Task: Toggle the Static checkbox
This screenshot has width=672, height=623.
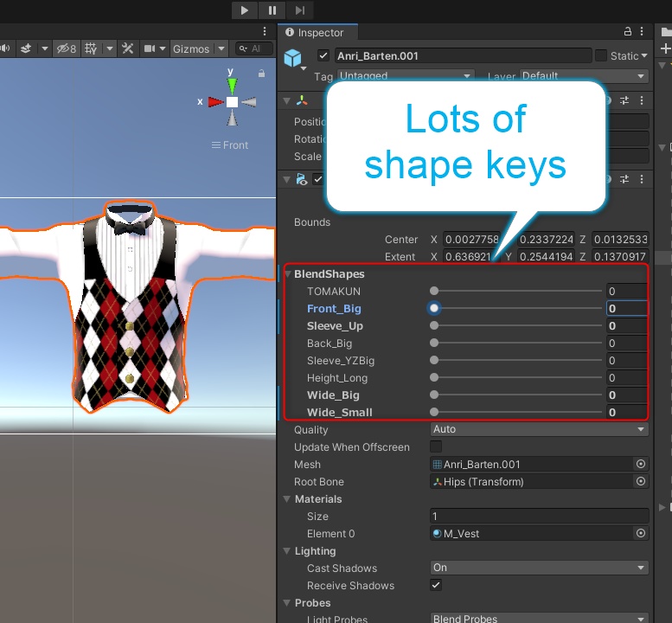Action: (600, 55)
